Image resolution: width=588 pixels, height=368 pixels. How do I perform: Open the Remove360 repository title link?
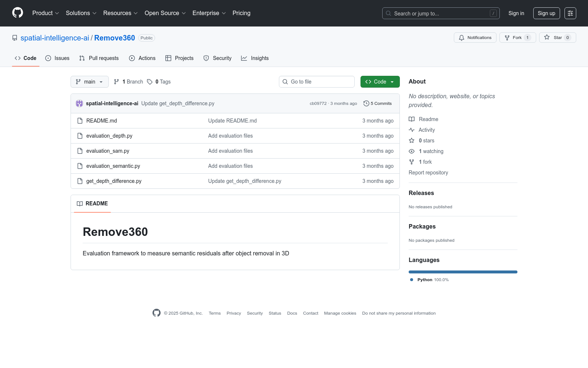(115, 38)
